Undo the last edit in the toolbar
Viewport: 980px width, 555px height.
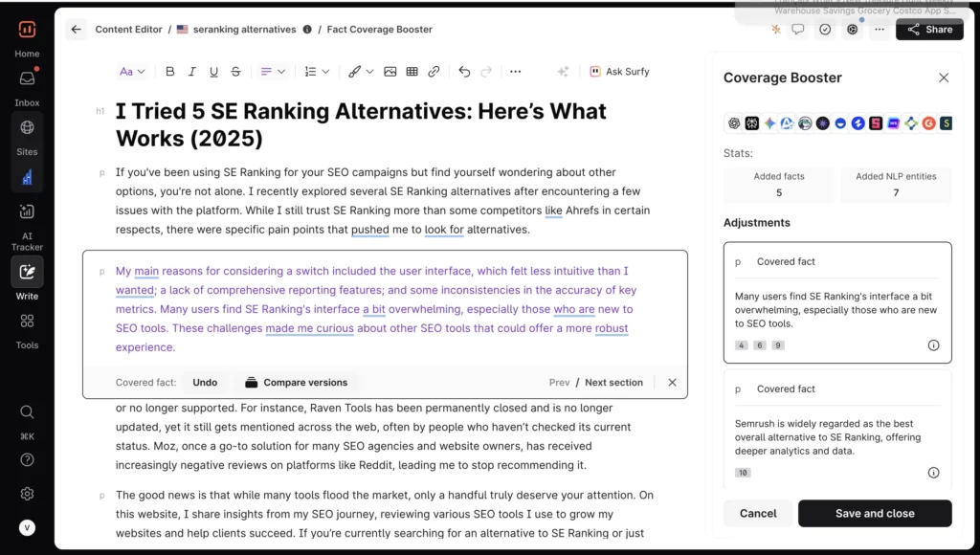point(464,72)
